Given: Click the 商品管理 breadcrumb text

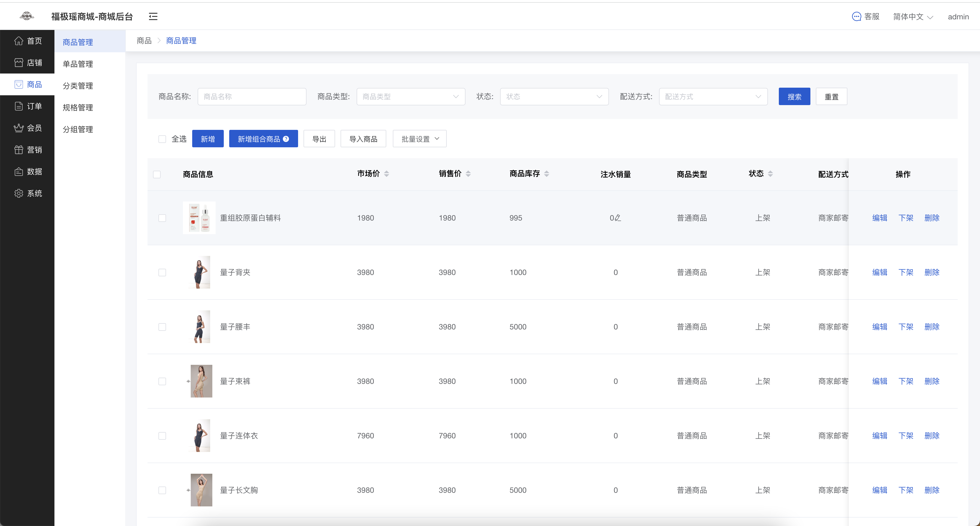Looking at the screenshot, I should (181, 41).
